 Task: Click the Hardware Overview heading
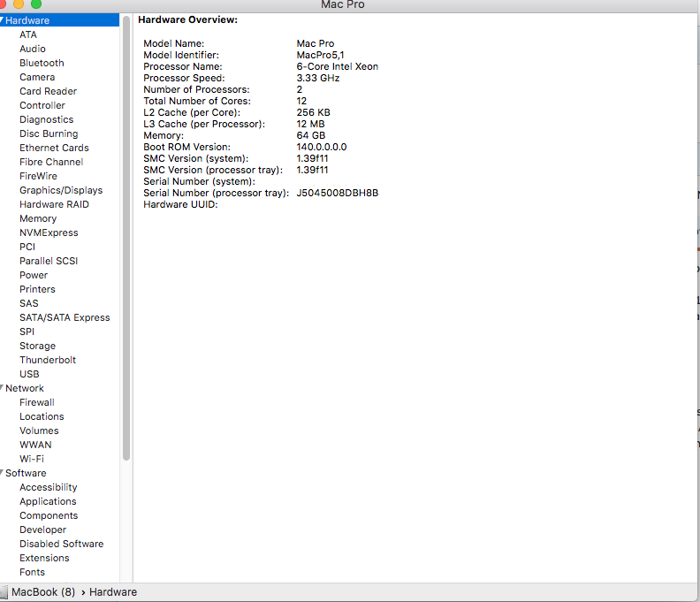coord(188,19)
